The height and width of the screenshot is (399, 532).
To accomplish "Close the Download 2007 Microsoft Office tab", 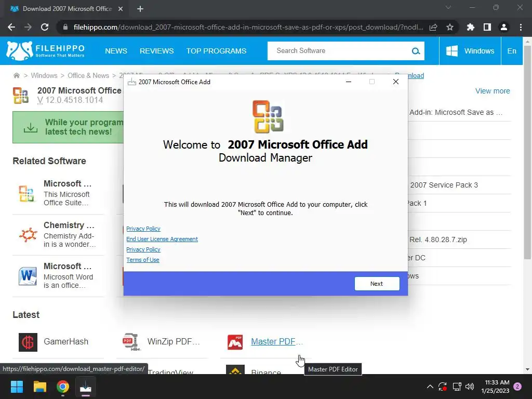I will pyautogui.click(x=121, y=9).
